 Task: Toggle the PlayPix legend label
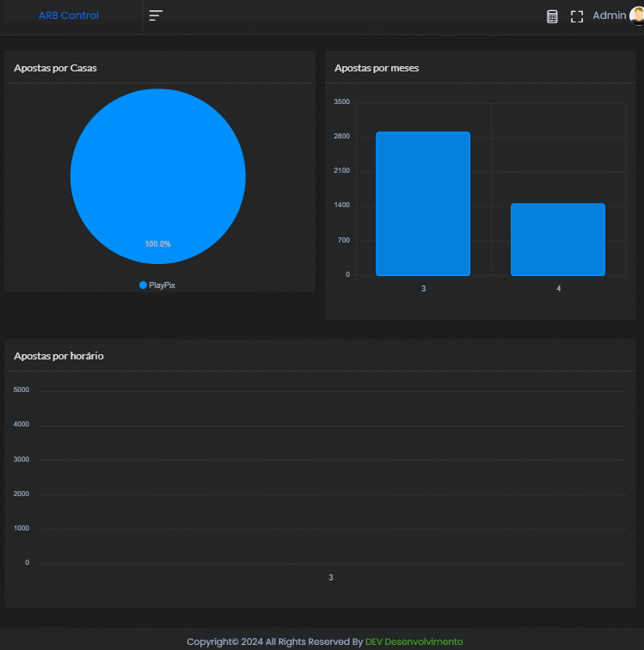coord(162,285)
